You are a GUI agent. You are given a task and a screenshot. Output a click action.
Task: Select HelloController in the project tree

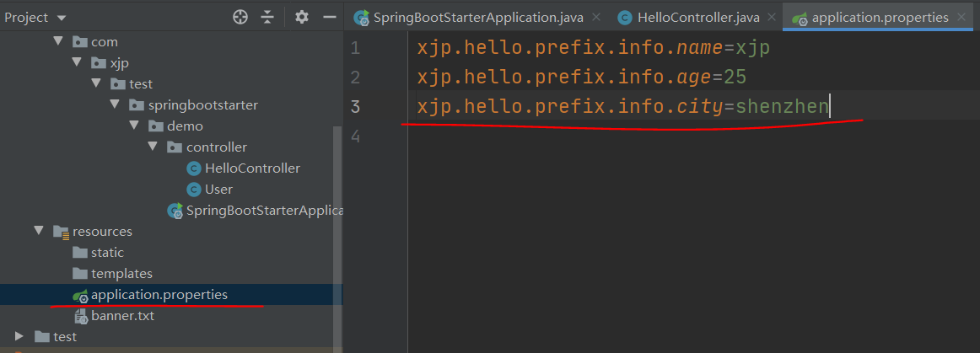click(252, 168)
